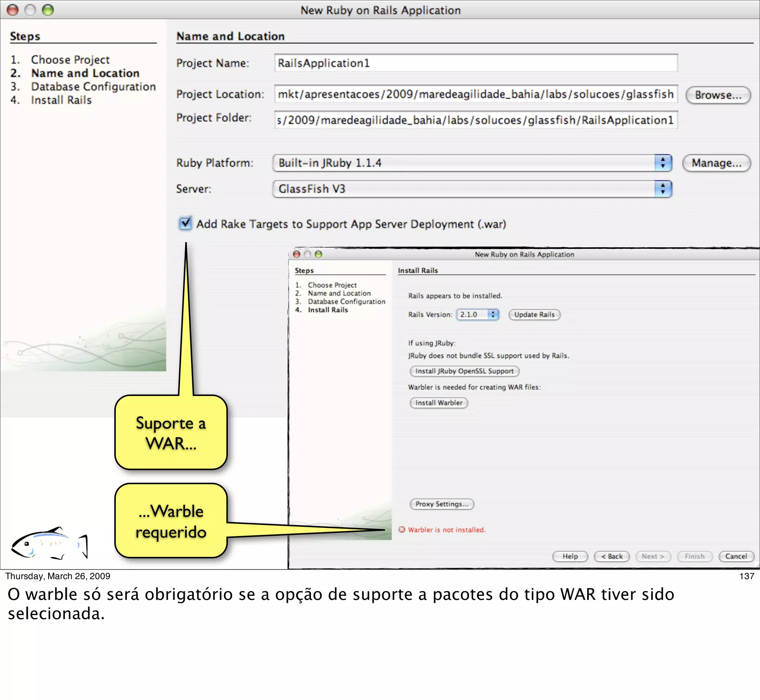Viewport: 760px width, 700px height.
Task: Click green zoom button of inner Install Rails dialog
Action: point(318,254)
